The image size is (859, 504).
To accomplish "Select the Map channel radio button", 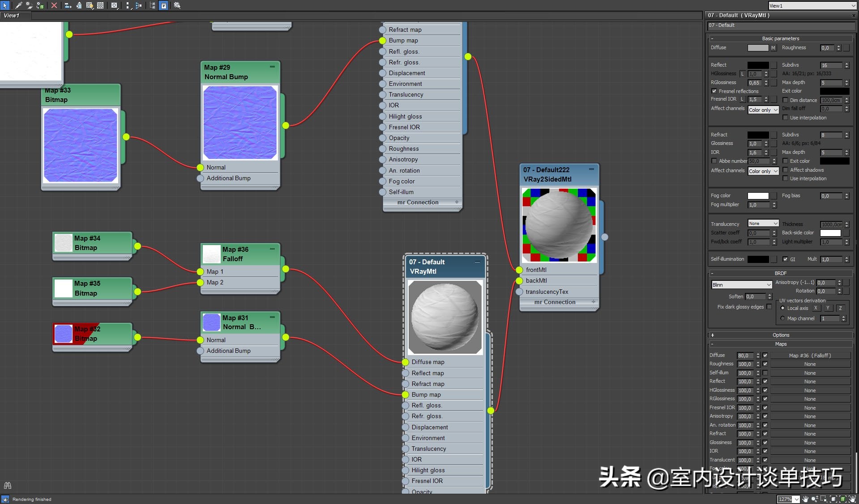I will 782,318.
